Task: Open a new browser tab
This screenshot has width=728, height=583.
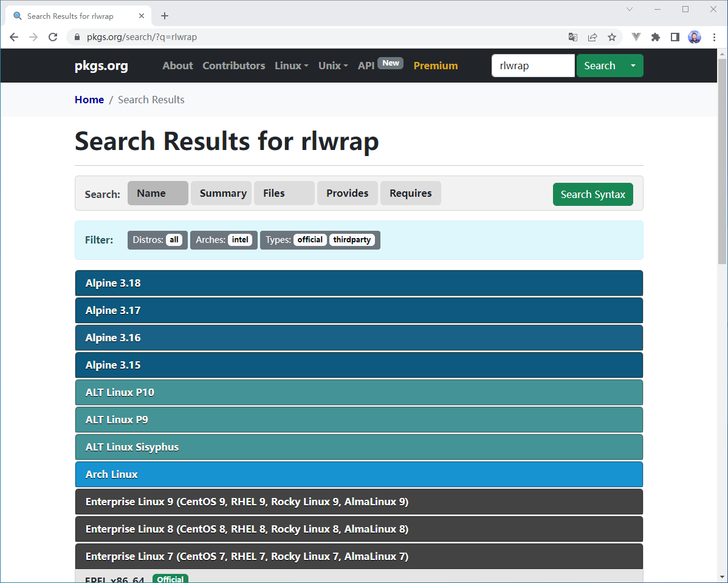Action: [x=165, y=16]
